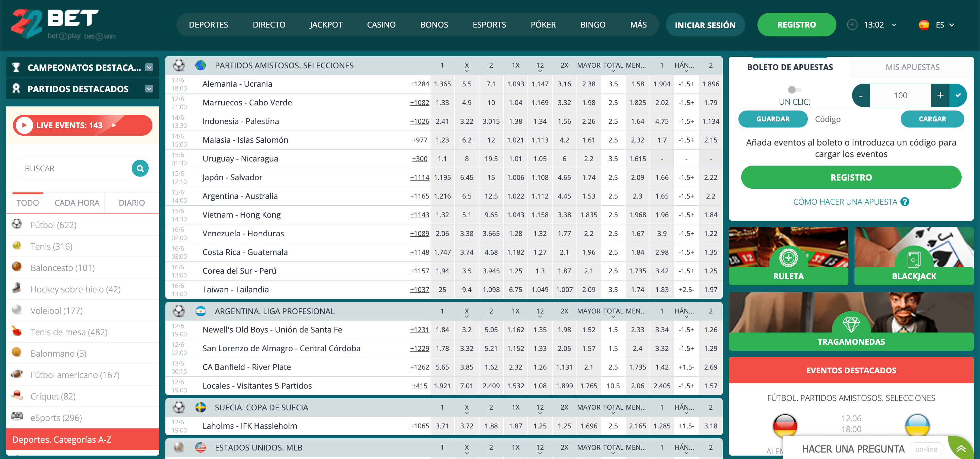The width and height of the screenshot is (980, 459).
Task: Switch to the MIS APUESTAS tab
Action: [912, 67]
